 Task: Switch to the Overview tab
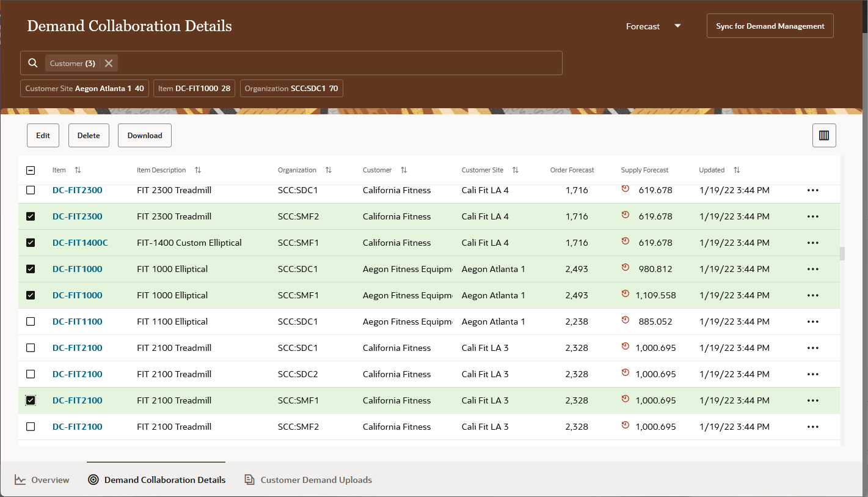coord(42,480)
